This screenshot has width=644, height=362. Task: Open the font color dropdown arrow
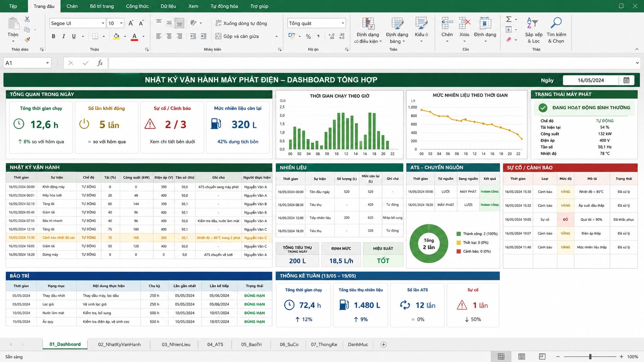coord(143,37)
